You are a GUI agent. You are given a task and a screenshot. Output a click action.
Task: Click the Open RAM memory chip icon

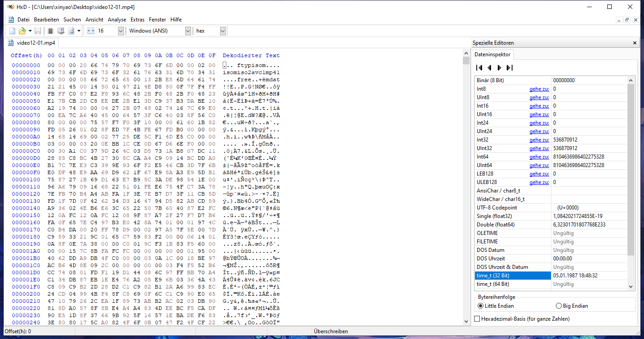[x=51, y=31]
